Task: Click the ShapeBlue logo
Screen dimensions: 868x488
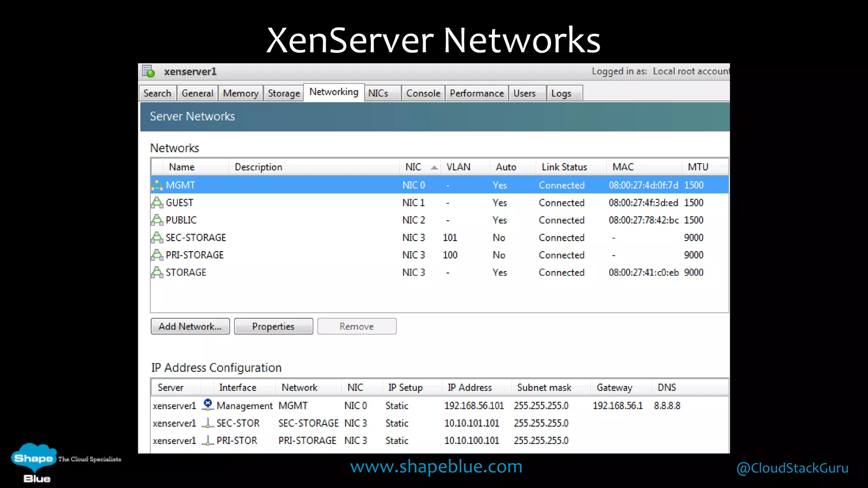Action: coord(35,463)
